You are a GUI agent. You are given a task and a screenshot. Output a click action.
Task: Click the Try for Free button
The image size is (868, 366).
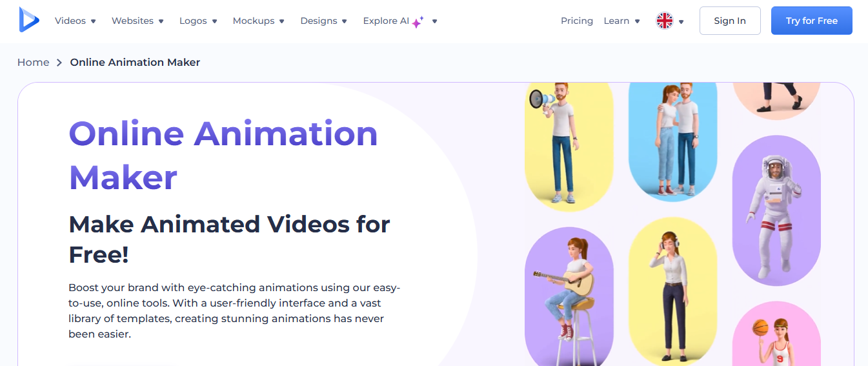[812, 21]
